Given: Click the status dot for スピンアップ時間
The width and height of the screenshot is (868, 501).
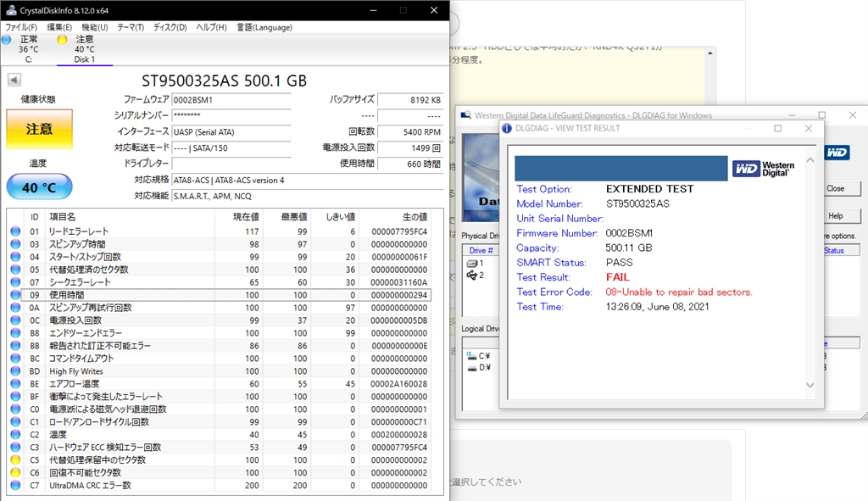Looking at the screenshot, I should [15, 244].
